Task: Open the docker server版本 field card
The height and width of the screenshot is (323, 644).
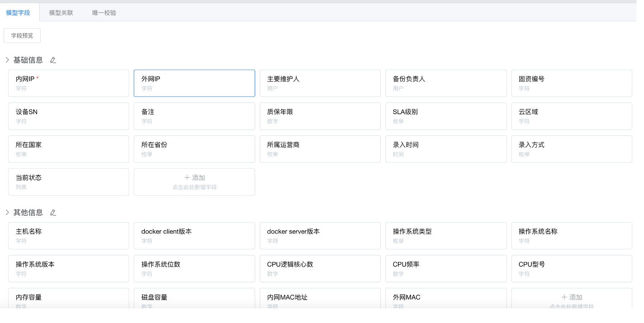Action: tap(320, 236)
